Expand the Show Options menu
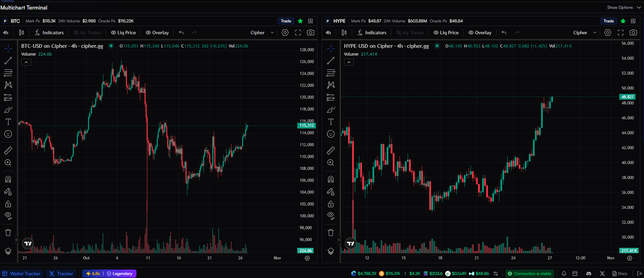 624,8
